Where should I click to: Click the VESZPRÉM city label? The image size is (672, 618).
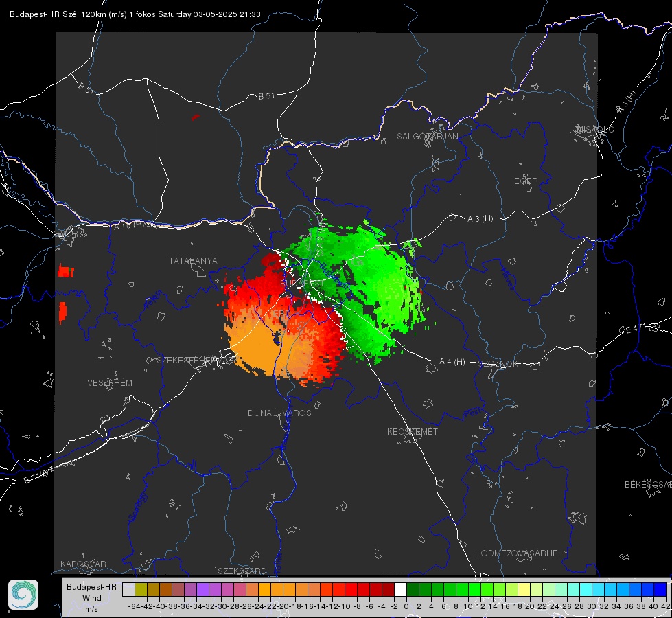pos(110,383)
